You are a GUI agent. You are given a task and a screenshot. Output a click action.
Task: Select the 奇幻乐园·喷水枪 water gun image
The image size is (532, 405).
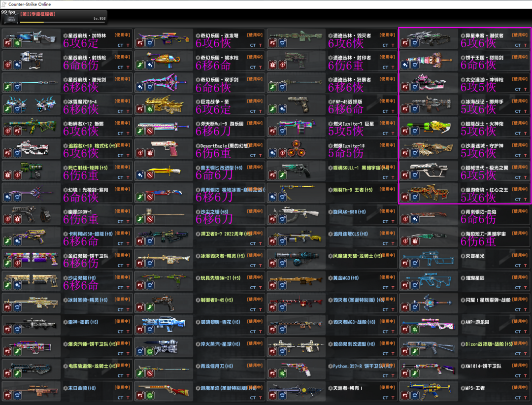click(x=164, y=60)
